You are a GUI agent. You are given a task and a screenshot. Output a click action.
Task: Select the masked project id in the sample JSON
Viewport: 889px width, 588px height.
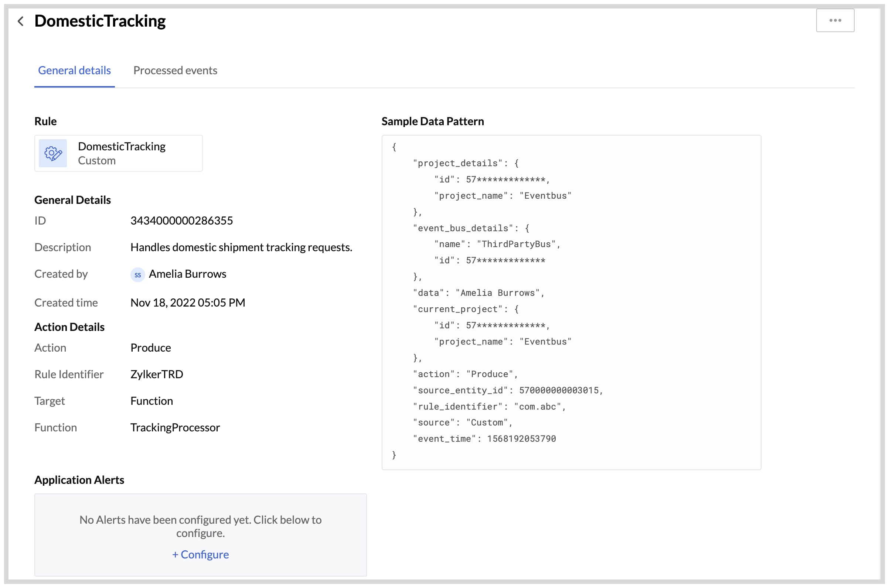[507, 179]
